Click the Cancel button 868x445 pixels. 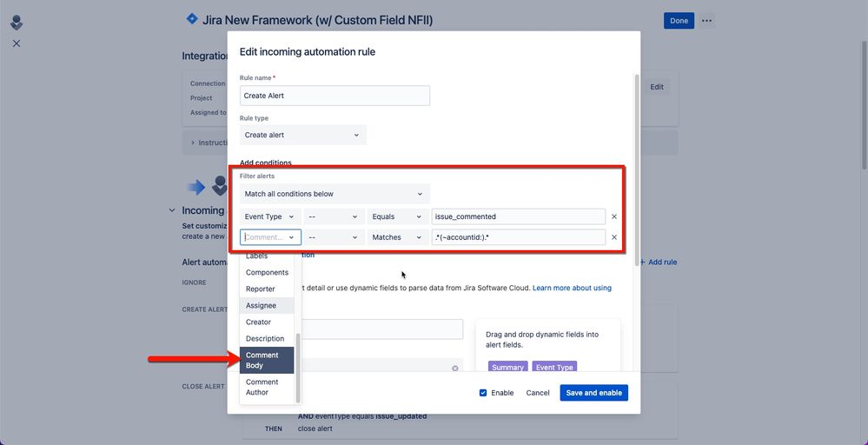click(x=538, y=393)
